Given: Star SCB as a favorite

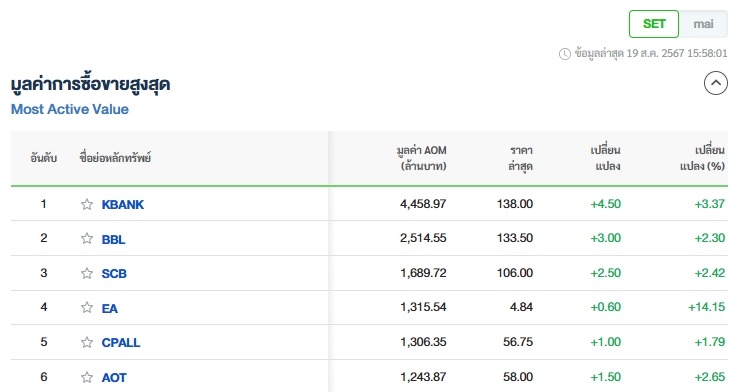Looking at the screenshot, I should (x=86, y=273).
